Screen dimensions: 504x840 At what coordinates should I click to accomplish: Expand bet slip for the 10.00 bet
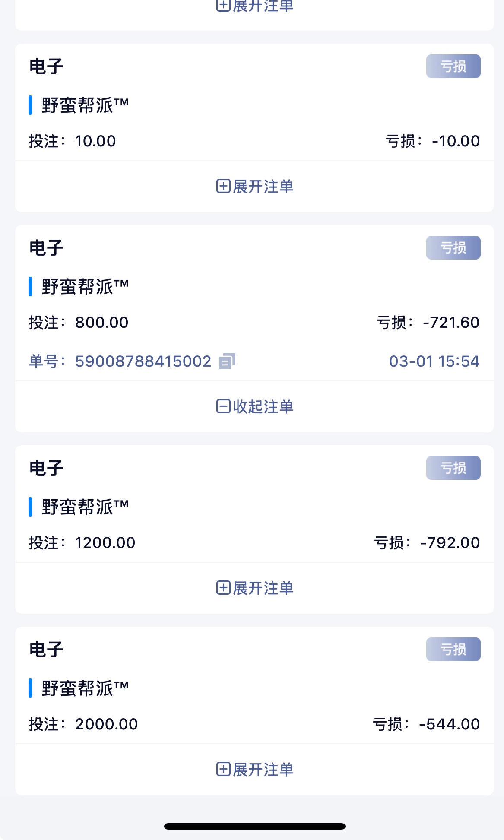click(255, 187)
